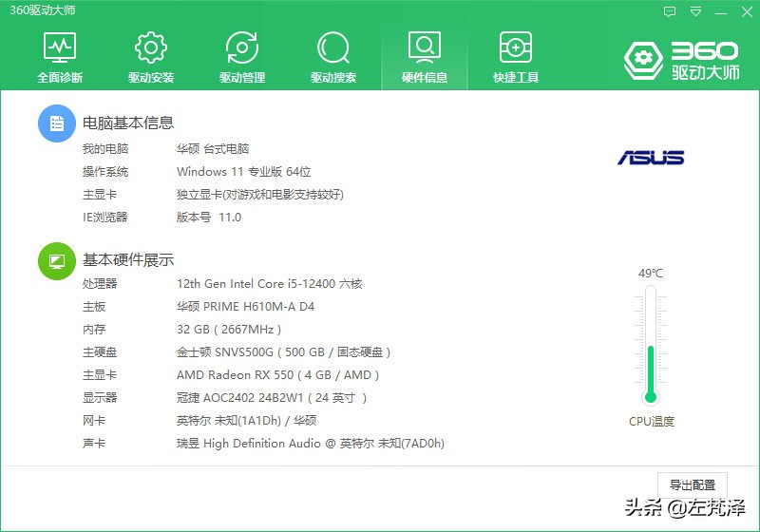760x532 pixels.
Task: Click the 金士顿 SNVS500G disk entry
Action: coord(283,352)
